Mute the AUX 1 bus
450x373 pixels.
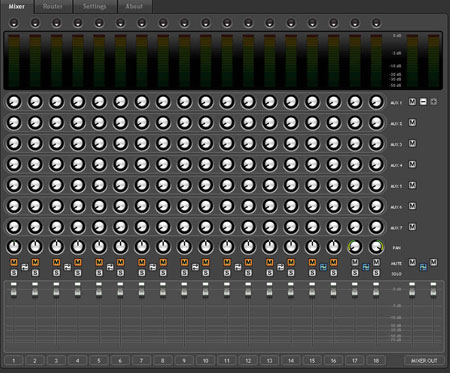pyautogui.click(x=412, y=102)
